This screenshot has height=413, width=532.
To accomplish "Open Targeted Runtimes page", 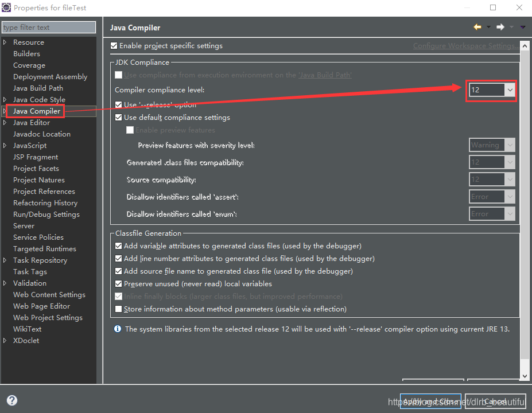I will (x=45, y=248).
